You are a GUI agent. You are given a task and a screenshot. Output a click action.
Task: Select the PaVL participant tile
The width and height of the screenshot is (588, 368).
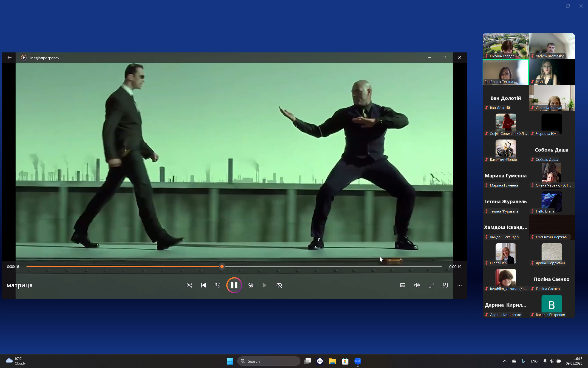tap(551, 72)
